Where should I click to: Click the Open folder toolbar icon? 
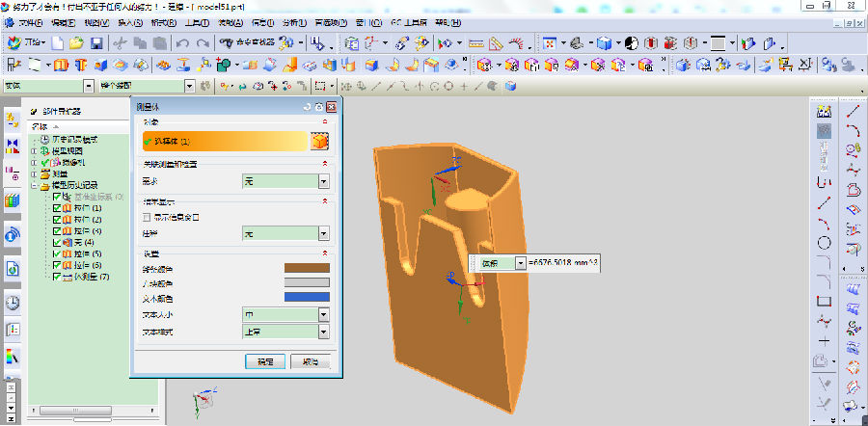(x=76, y=43)
